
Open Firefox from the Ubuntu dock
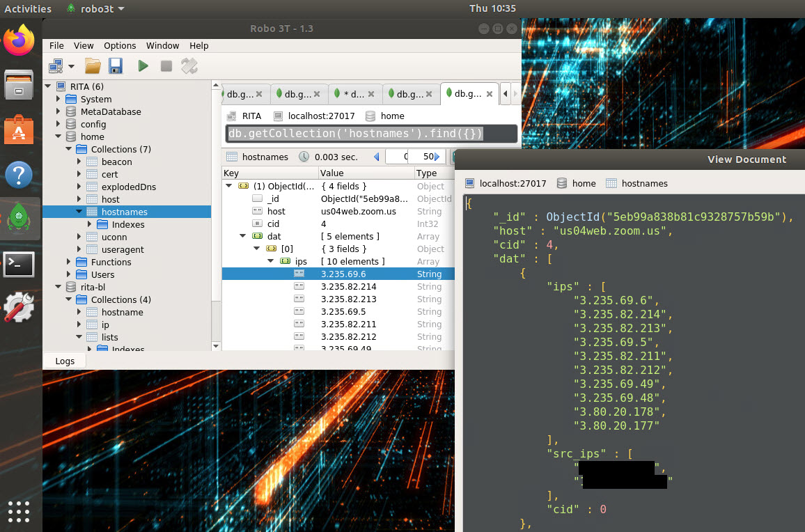click(19, 40)
